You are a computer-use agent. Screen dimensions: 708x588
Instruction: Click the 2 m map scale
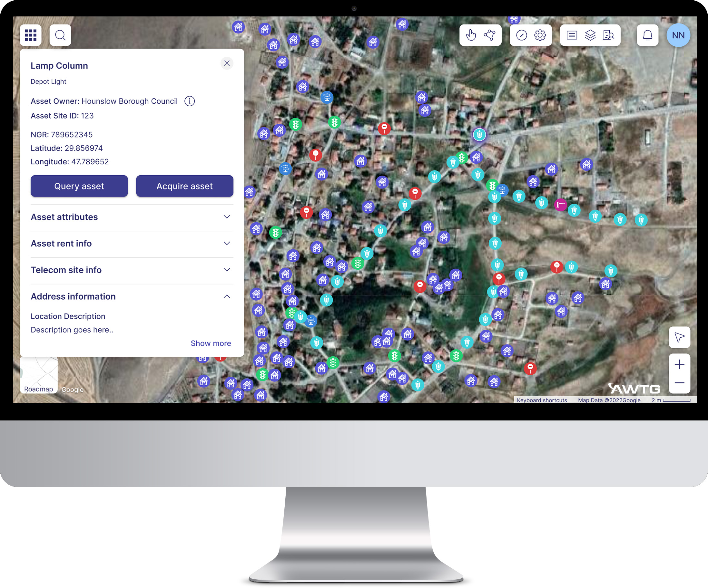(671, 400)
